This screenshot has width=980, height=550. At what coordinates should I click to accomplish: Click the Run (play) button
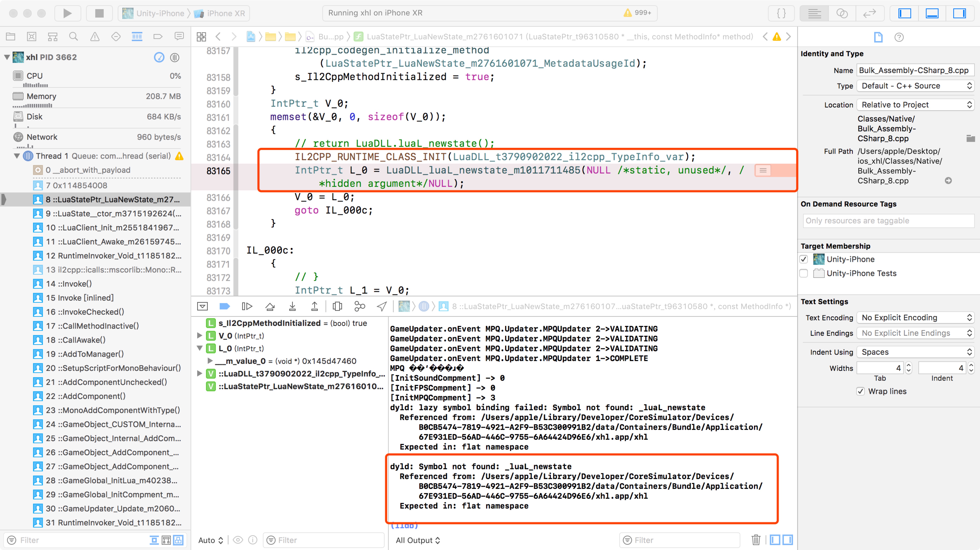click(x=67, y=13)
